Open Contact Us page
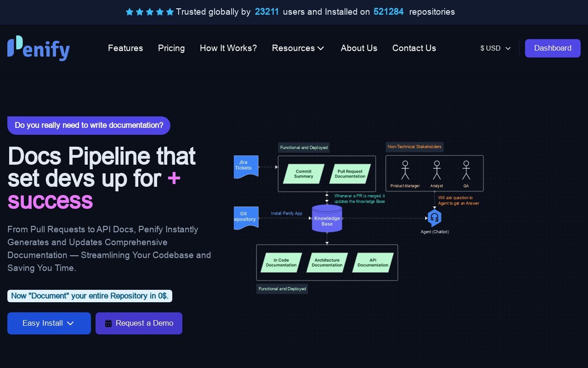588x368 pixels. [x=414, y=48]
